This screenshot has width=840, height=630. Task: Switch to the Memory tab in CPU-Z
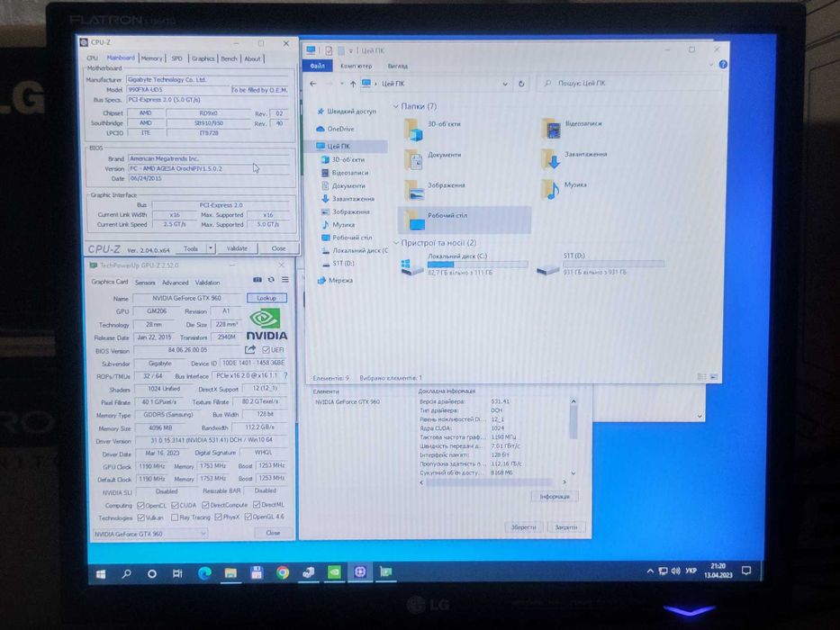click(x=151, y=58)
